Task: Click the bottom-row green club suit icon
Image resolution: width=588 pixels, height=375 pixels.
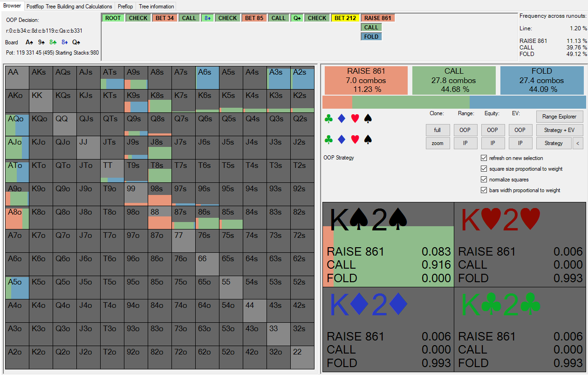Action: [x=329, y=139]
